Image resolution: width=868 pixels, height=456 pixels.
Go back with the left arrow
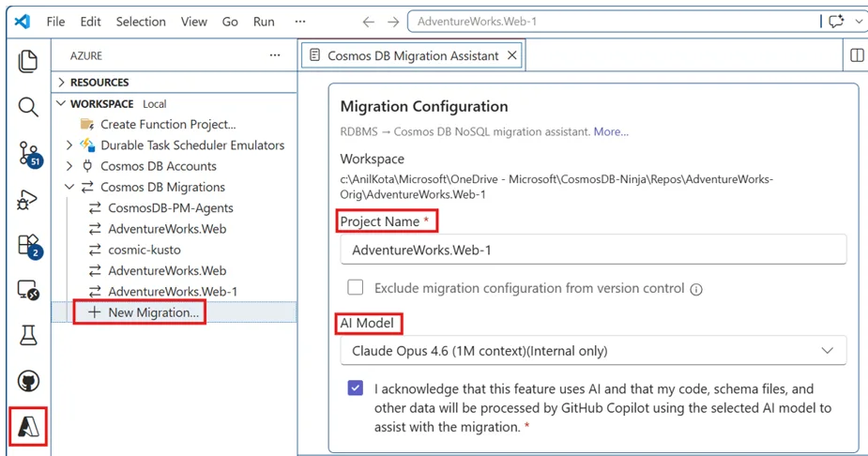tap(368, 23)
